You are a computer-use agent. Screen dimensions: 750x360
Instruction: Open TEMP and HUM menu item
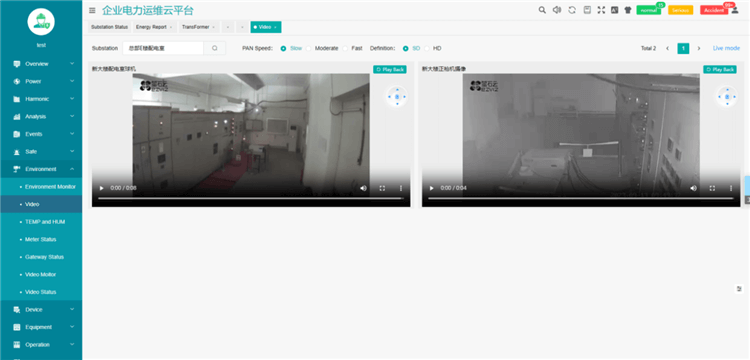45,222
